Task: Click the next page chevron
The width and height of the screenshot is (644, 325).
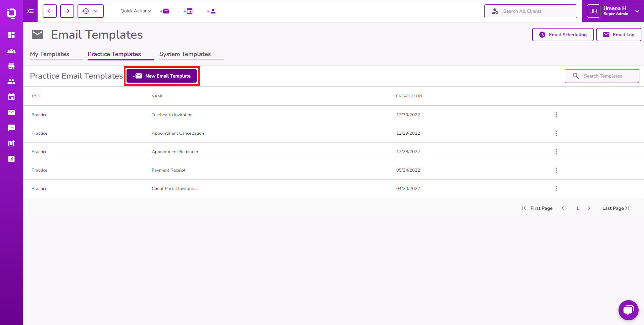Action: pos(589,208)
